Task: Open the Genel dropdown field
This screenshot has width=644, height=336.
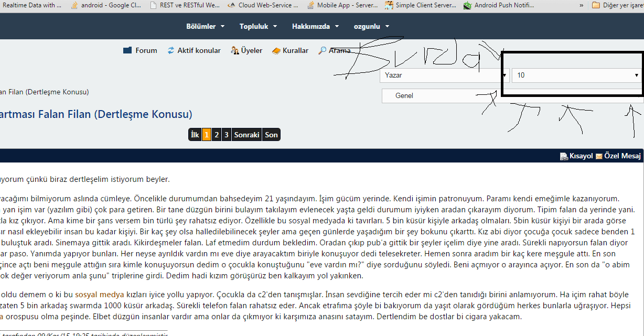Action: click(441, 96)
